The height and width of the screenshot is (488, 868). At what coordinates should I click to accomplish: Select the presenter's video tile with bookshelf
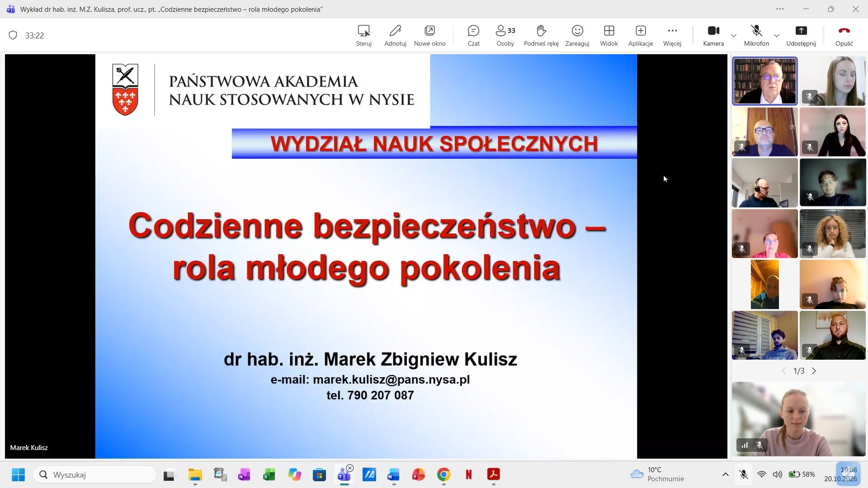tap(764, 81)
